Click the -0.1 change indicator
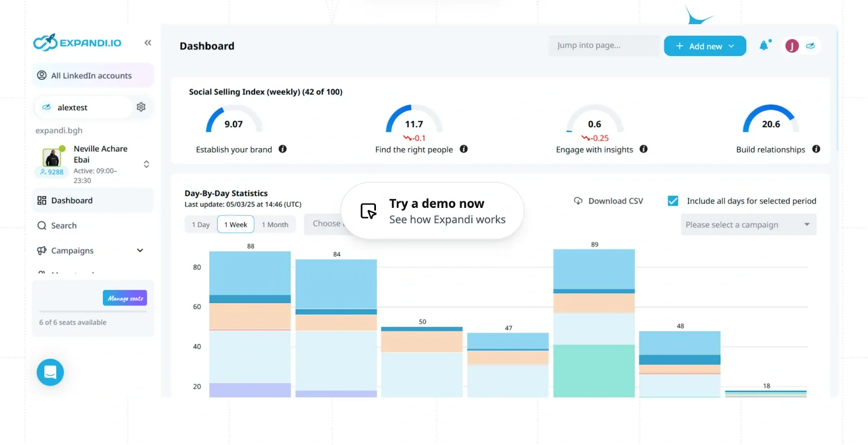 pyautogui.click(x=414, y=138)
